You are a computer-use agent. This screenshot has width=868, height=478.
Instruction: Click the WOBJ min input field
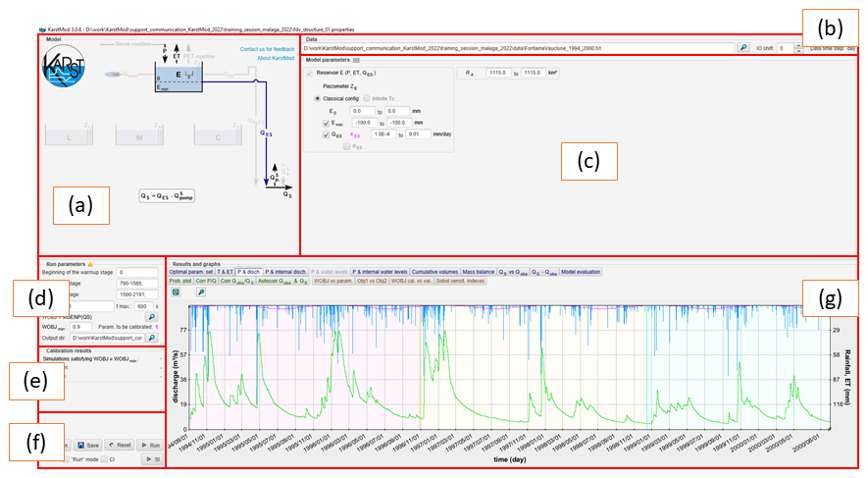82,327
